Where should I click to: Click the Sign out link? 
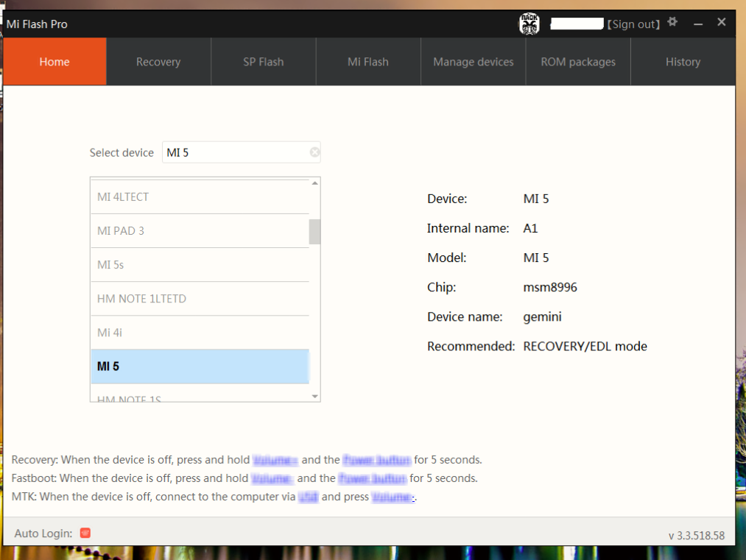tap(633, 24)
